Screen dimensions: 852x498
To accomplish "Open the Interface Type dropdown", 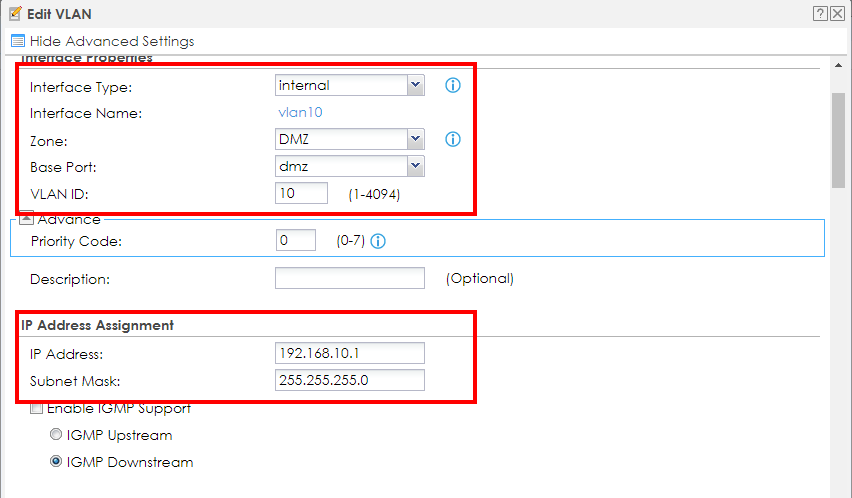I will click(416, 86).
